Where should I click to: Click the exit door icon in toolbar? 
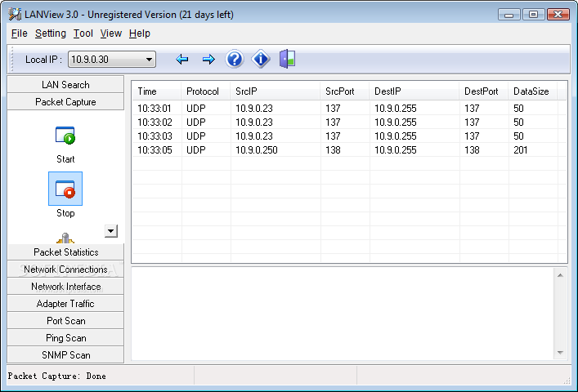point(287,59)
